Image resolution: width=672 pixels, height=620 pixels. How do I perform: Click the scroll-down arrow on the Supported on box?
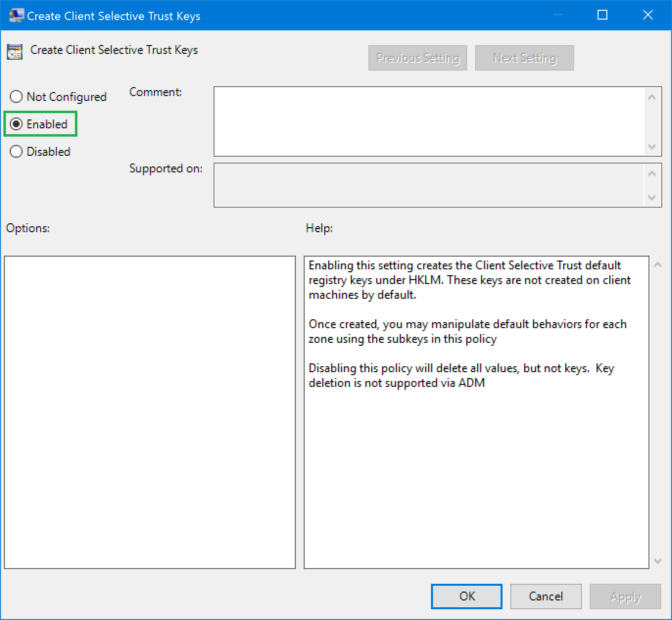click(x=651, y=198)
